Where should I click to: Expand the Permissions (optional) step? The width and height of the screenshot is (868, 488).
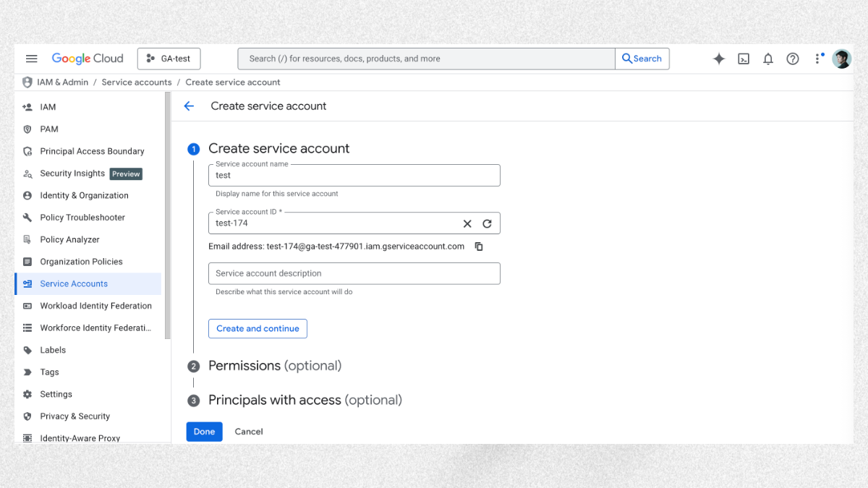275,366
